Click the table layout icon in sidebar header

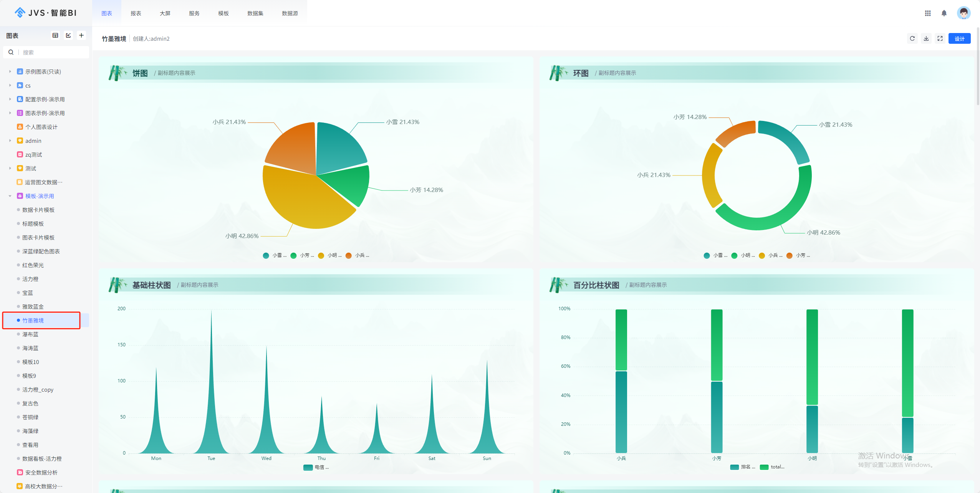click(x=55, y=35)
